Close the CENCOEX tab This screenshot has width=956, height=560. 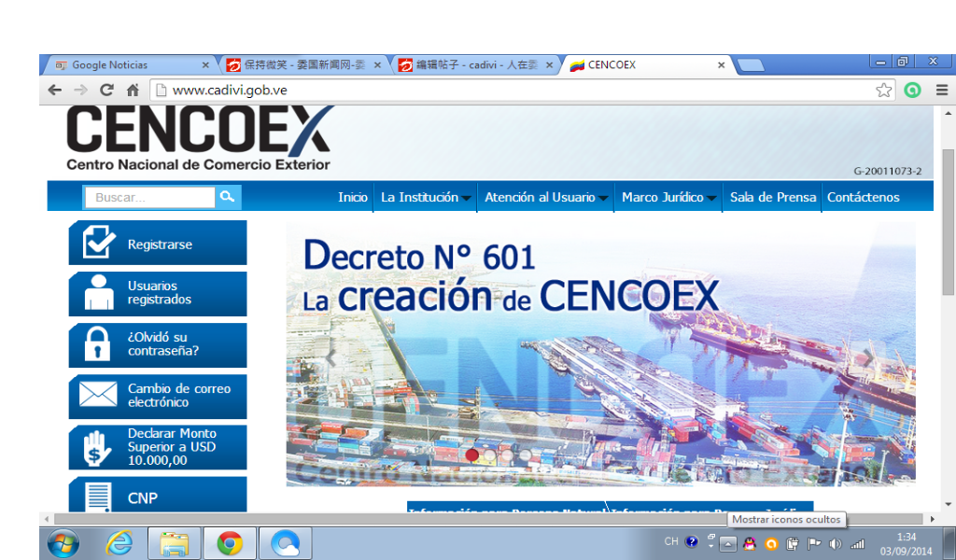722,64
